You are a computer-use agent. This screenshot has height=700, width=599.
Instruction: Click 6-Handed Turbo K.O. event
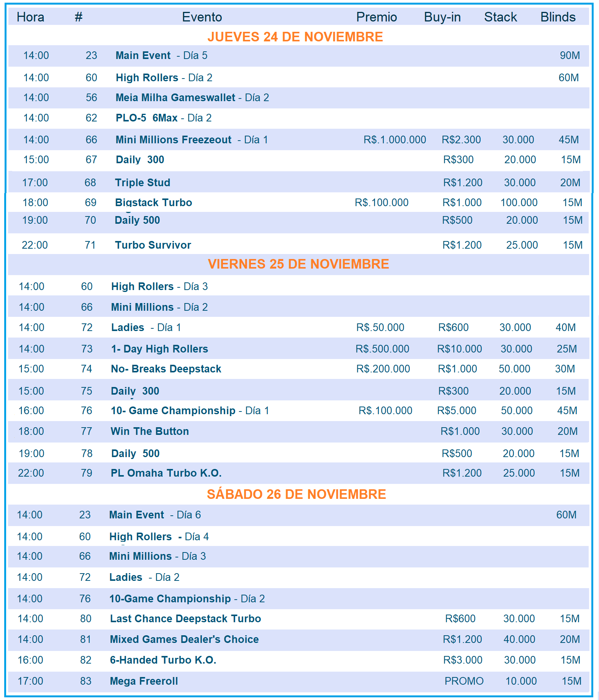coord(163,660)
